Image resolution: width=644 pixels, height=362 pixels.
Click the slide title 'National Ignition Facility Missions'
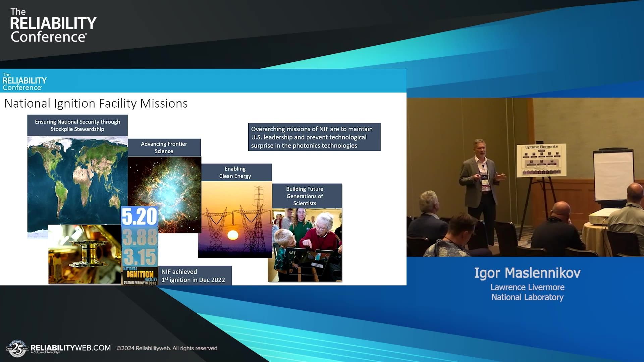click(x=96, y=103)
